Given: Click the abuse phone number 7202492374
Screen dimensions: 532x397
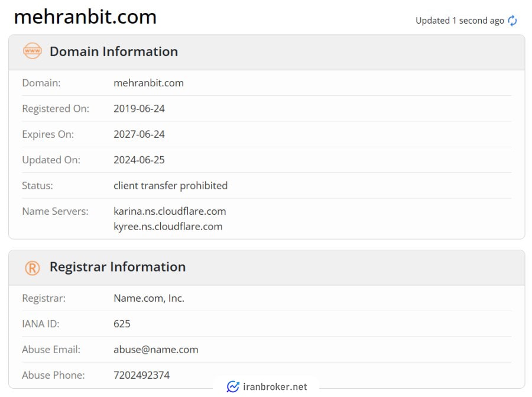Looking at the screenshot, I should coord(141,375).
